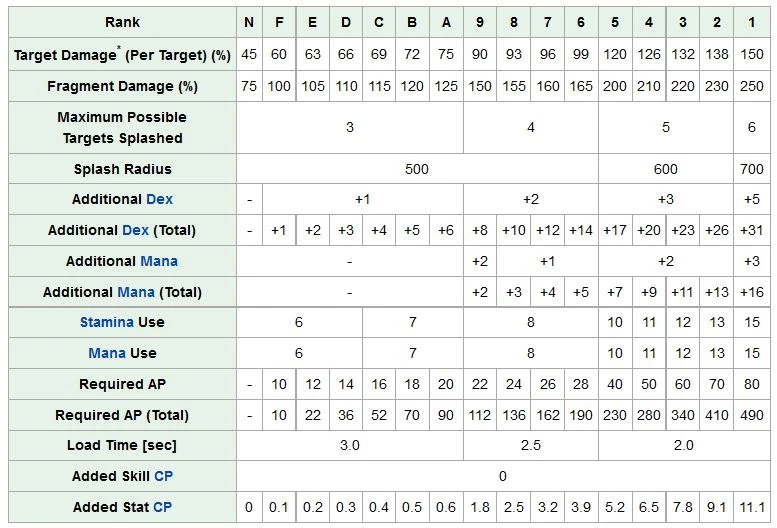Open the CP link in Added Stat CP row
Screen dimensions: 777x528
163,507
